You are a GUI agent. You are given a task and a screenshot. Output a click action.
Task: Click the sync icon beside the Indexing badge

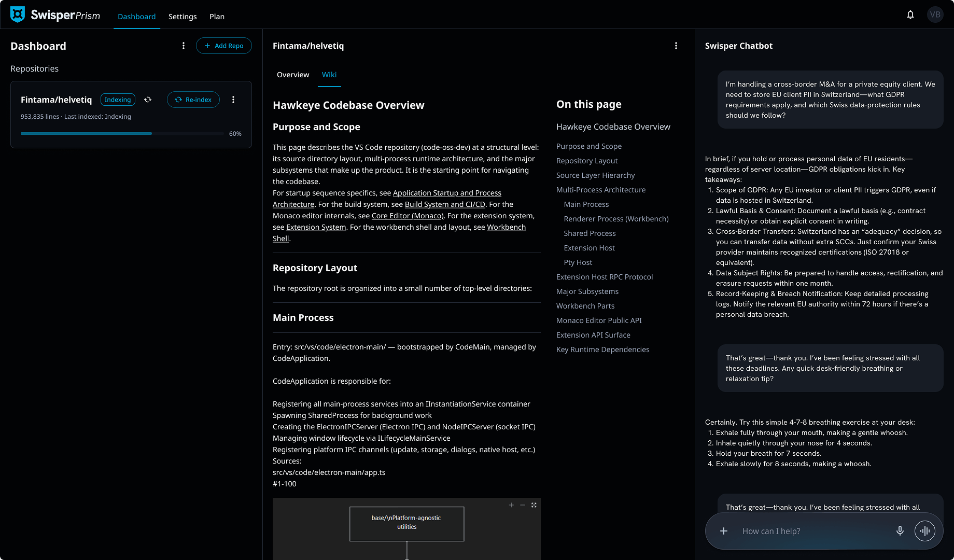pyautogui.click(x=148, y=100)
